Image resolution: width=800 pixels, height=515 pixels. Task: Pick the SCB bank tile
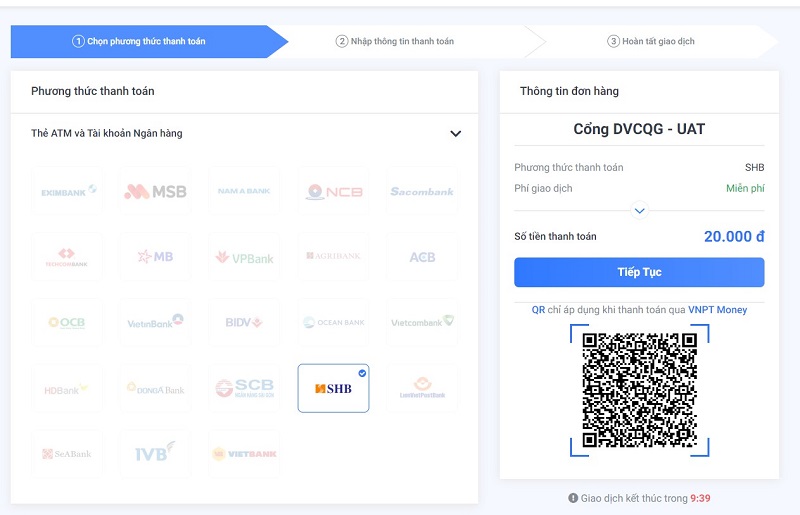(244, 388)
